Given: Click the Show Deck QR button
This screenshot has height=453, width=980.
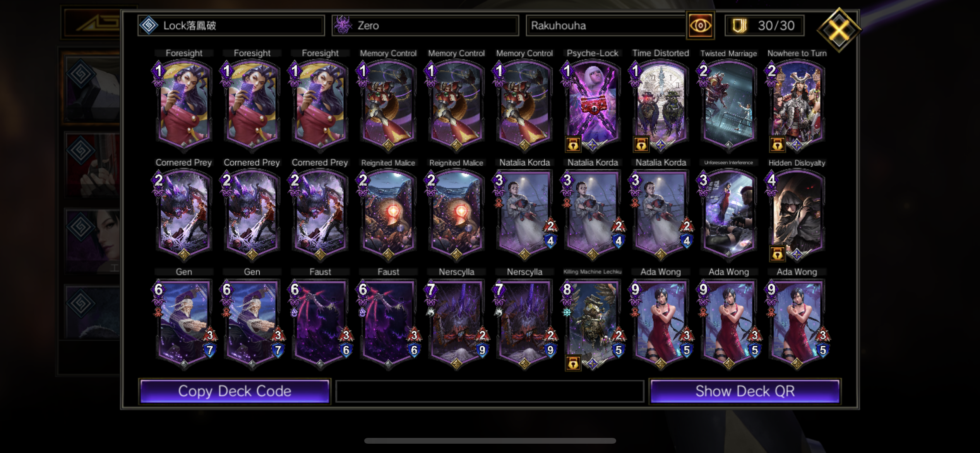Looking at the screenshot, I should (745, 391).
